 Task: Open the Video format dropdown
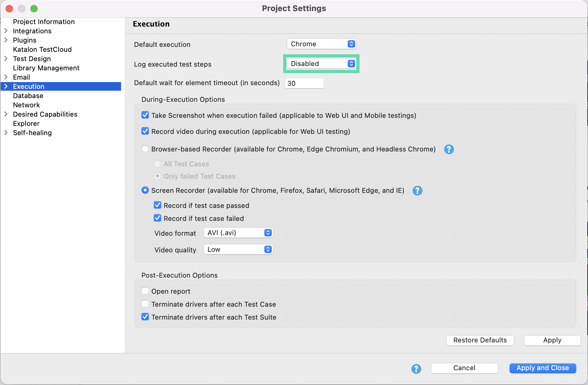point(238,233)
